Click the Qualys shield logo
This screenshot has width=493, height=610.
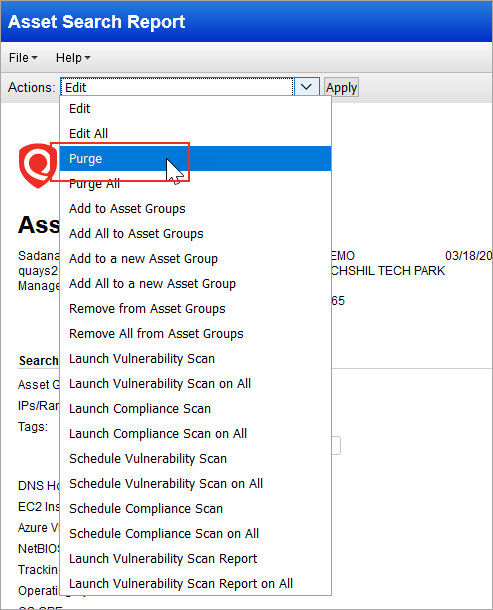click(38, 166)
